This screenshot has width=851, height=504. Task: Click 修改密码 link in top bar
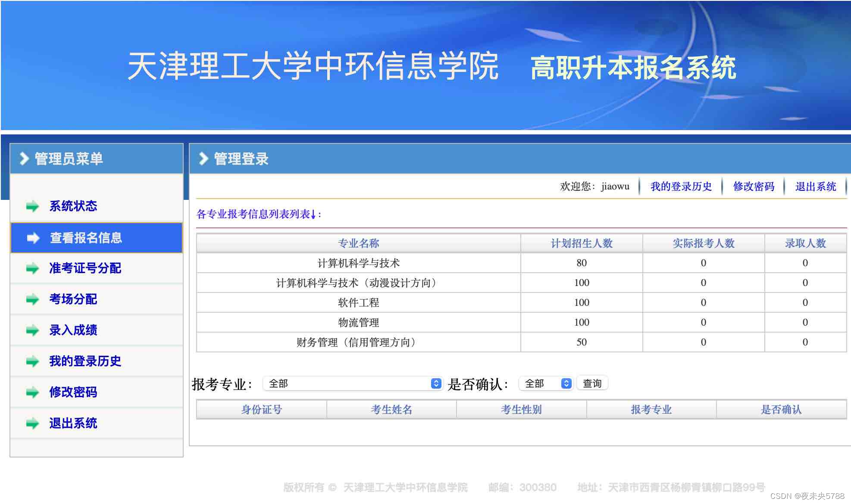click(754, 187)
